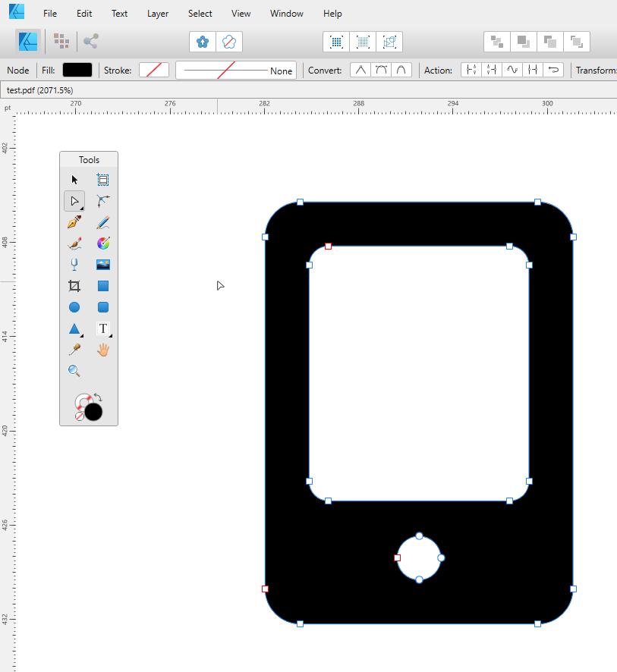This screenshot has width=617, height=672.
Task: Toggle move by whole pixels
Action: tap(363, 42)
